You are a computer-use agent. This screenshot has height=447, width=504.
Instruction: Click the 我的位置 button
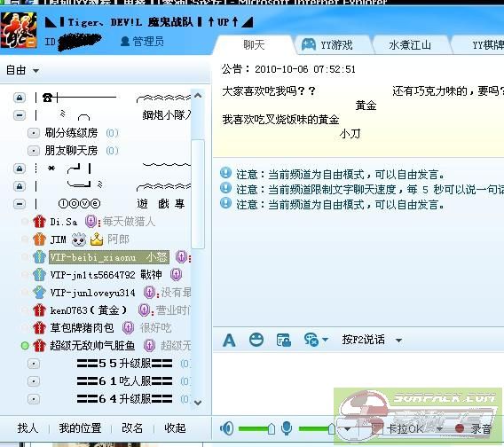click(x=80, y=428)
